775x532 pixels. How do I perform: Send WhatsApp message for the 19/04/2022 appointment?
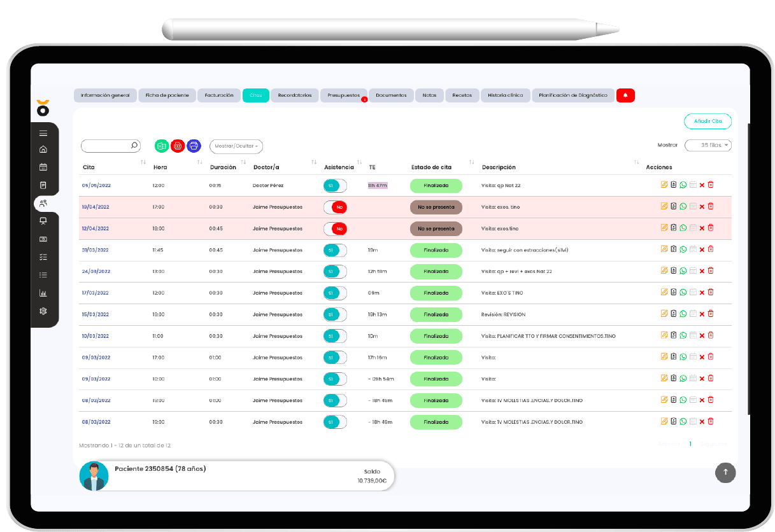point(683,206)
